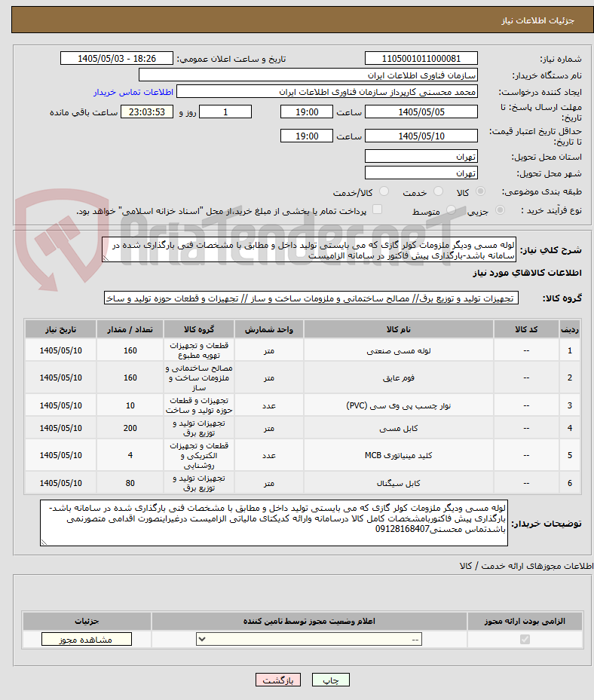The width and height of the screenshot is (594, 700).
Task: Click the بازگشت back button
Action: (278, 680)
